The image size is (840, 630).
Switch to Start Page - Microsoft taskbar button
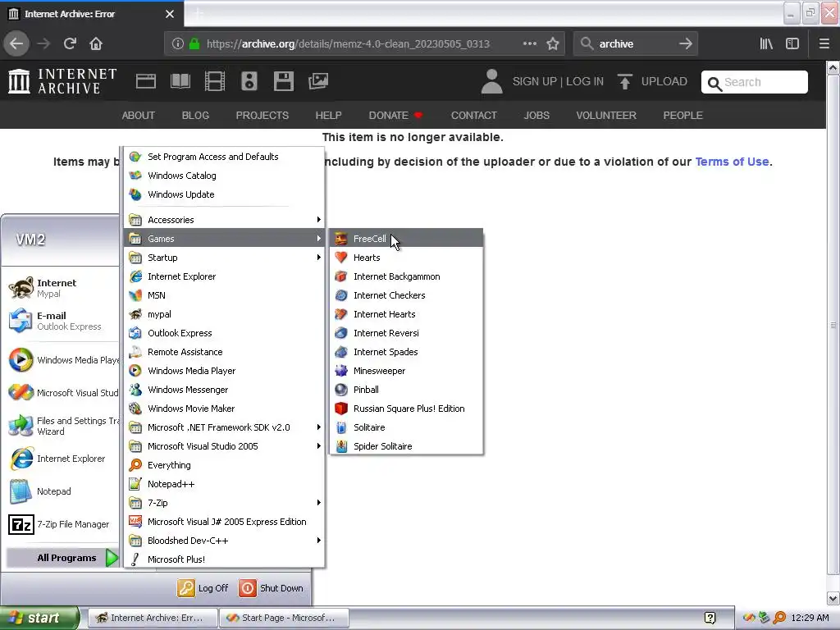[284, 618]
